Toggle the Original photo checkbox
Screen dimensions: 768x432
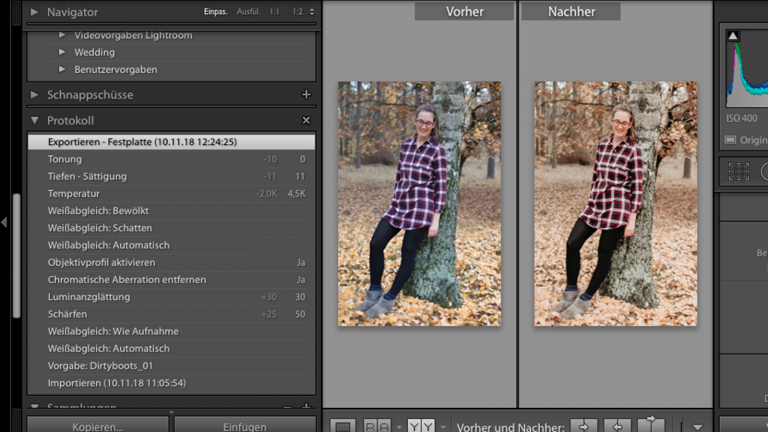pos(730,140)
